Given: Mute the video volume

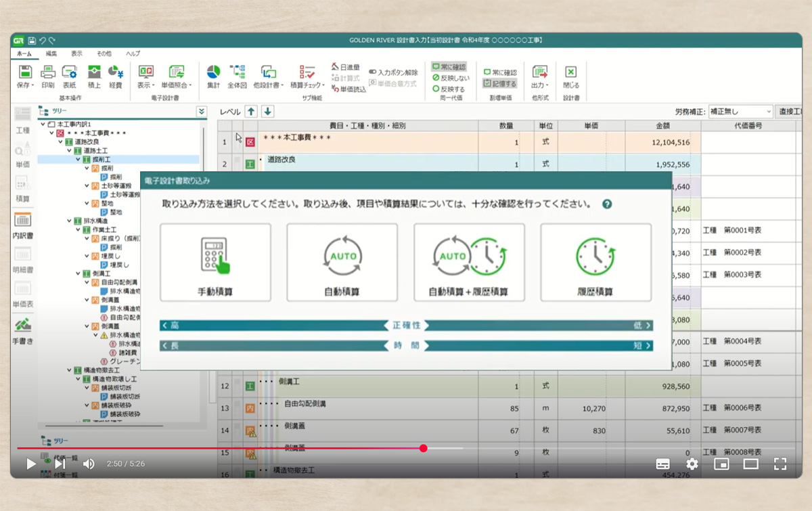Looking at the screenshot, I should coord(89,464).
